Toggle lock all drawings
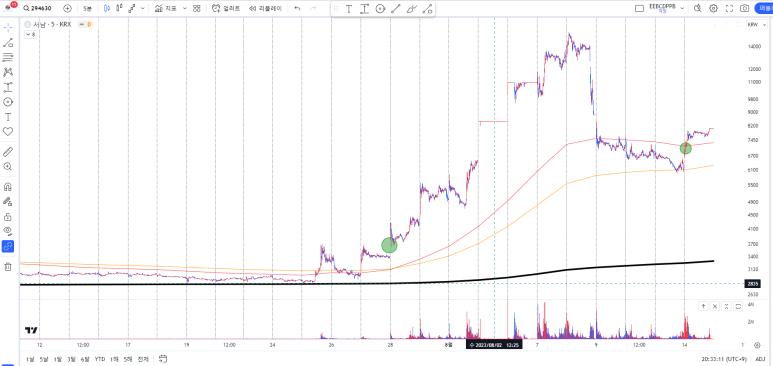 click(8, 217)
